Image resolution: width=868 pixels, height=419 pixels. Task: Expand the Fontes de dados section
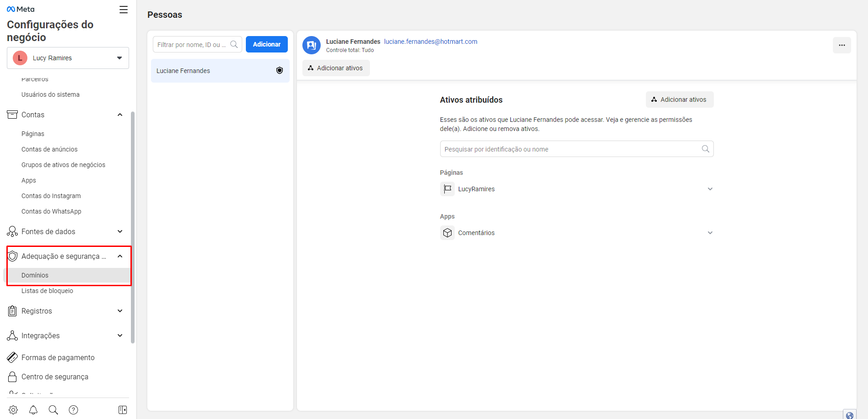click(x=120, y=231)
